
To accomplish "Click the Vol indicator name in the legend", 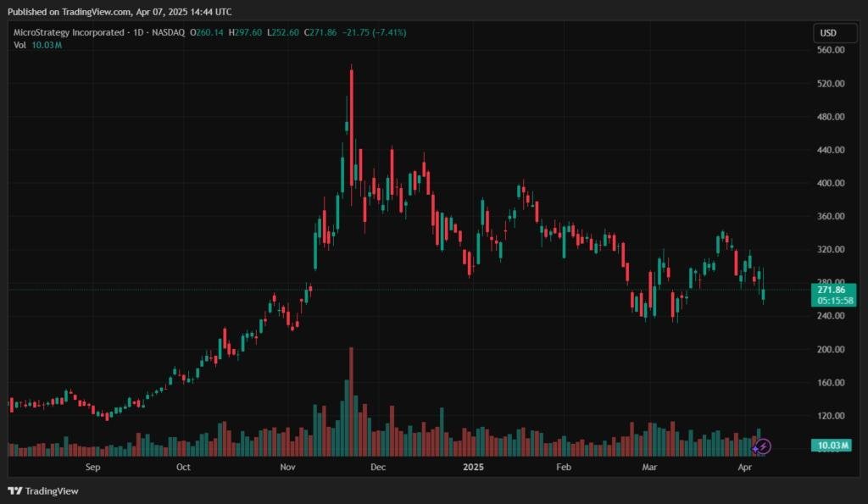I will click(19, 45).
